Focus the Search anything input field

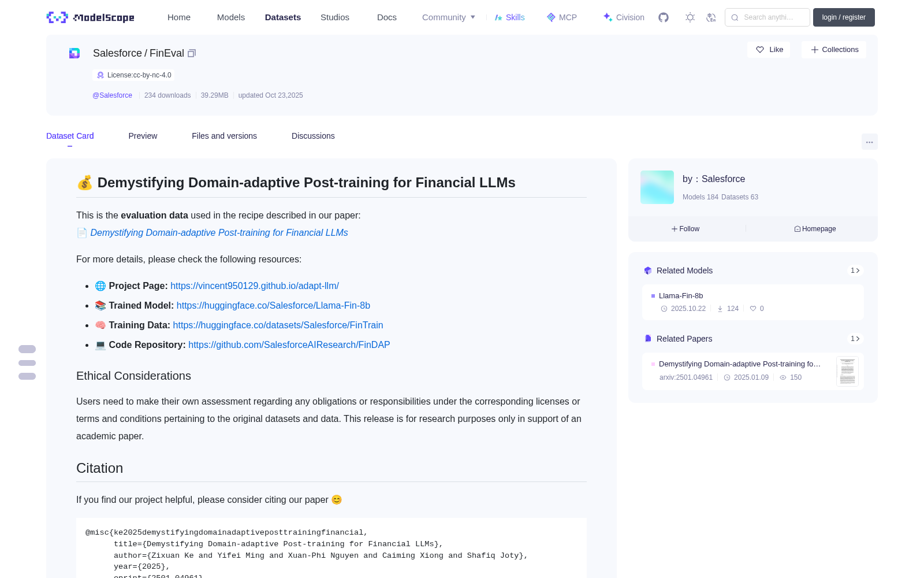[767, 17]
